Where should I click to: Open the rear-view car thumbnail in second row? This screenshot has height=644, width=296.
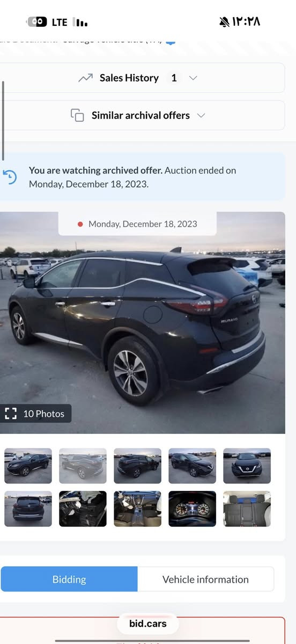pyautogui.click(x=28, y=509)
